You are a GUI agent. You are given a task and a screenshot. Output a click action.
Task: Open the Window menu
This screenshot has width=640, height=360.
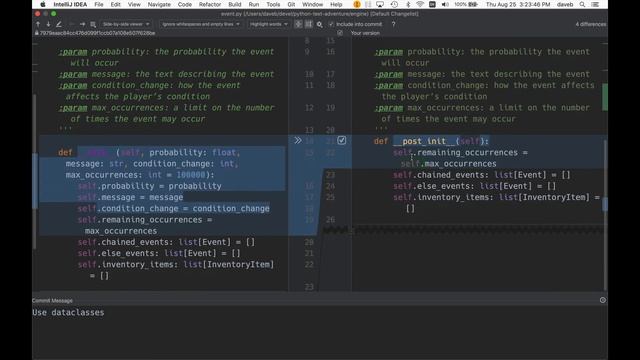[313, 4]
